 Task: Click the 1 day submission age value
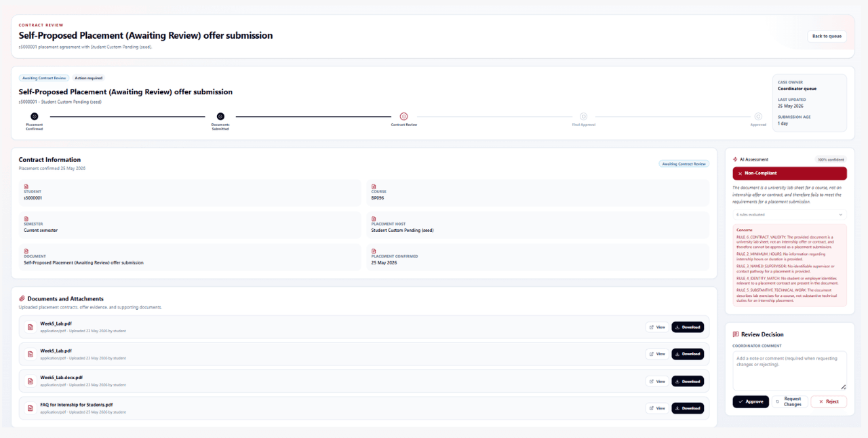(x=783, y=123)
